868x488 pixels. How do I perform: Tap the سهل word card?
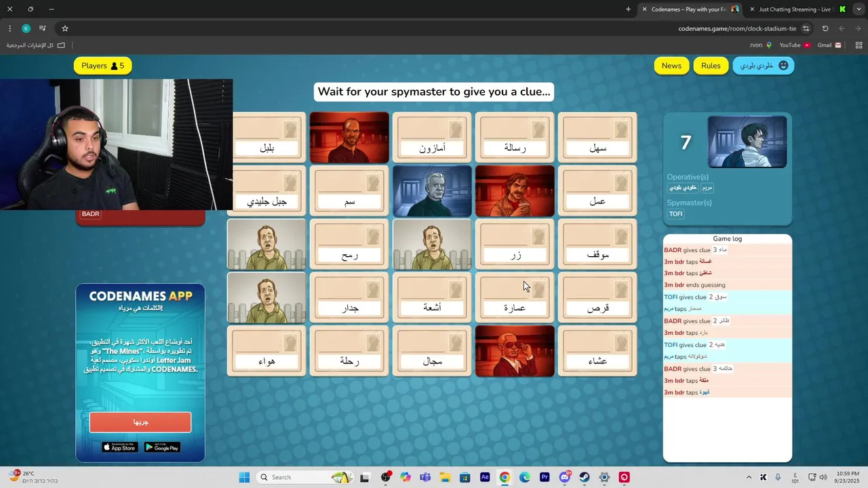tap(597, 138)
